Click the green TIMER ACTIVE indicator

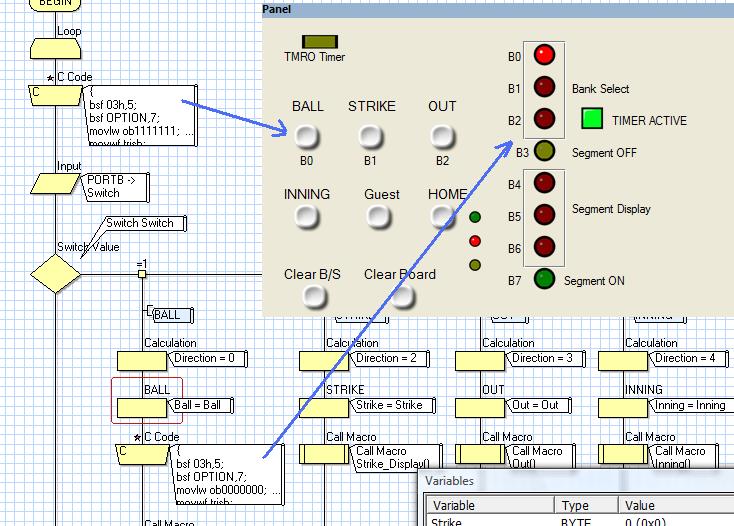point(592,118)
